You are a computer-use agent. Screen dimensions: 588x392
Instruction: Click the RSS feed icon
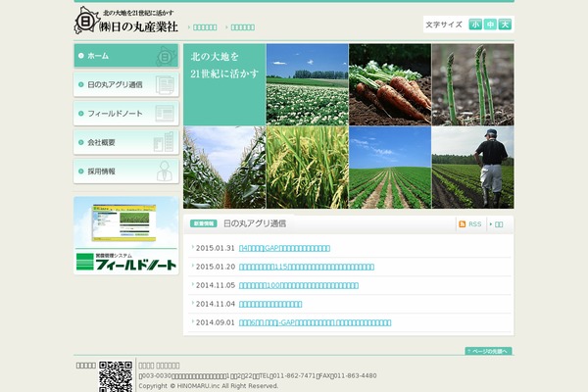462,224
